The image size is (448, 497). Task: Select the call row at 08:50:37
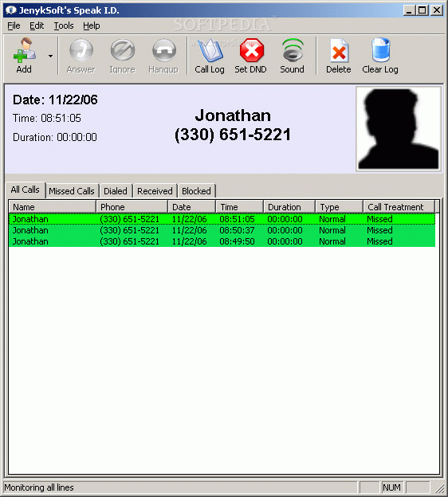click(x=222, y=230)
